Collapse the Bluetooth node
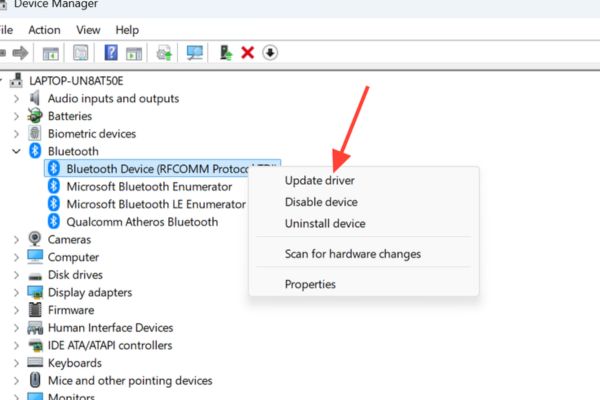 [16, 152]
